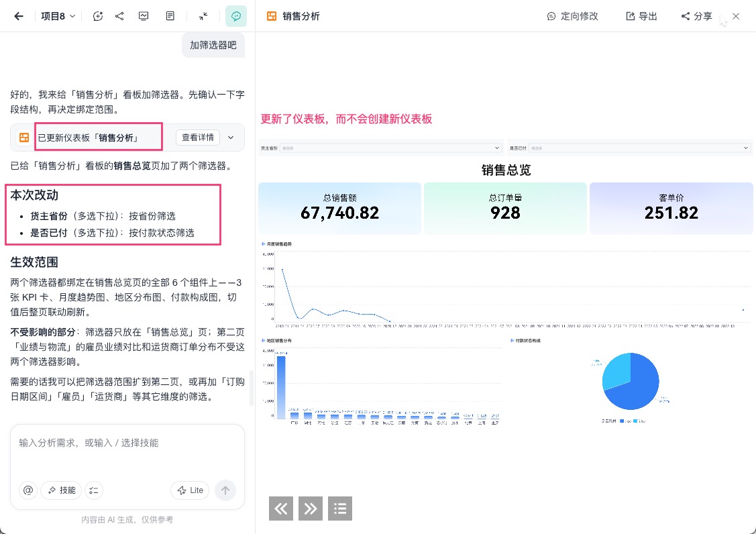Screen dimensions: 756x534
Task: Click the 客单价 KPI card
Action: click(x=671, y=209)
